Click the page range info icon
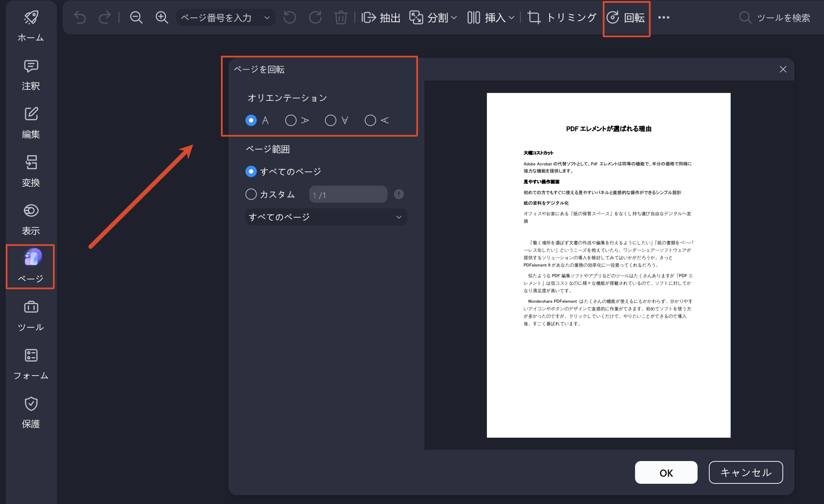This screenshot has height=504, width=824. click(399, 194)
